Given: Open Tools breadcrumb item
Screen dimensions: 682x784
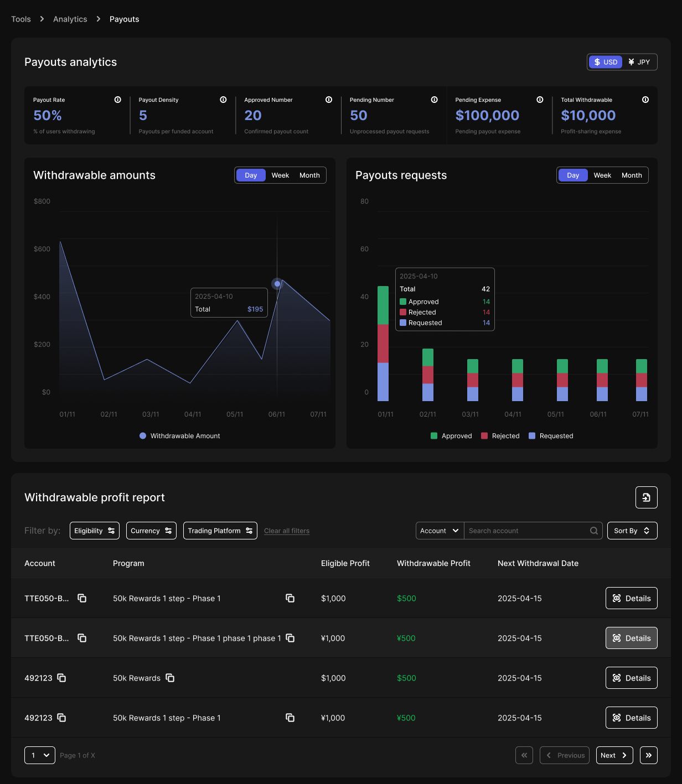Looking at the screenshot, I should [x=21, y=19].
